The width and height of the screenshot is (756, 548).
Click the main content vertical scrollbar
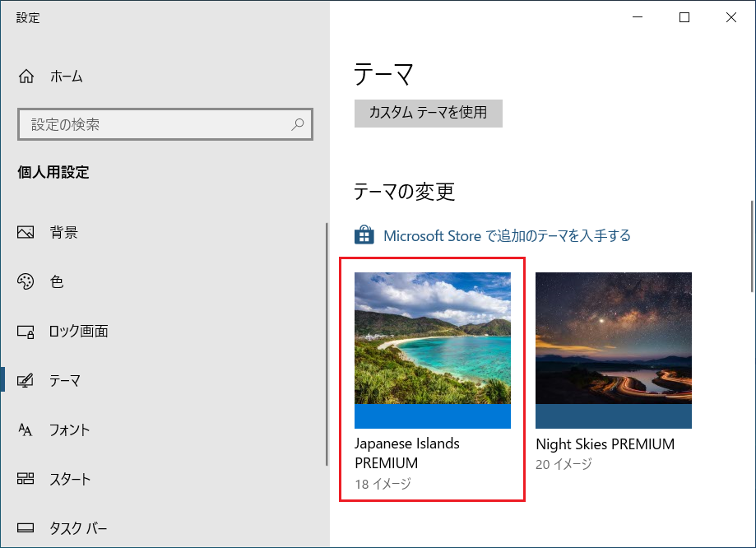point(752,247)
